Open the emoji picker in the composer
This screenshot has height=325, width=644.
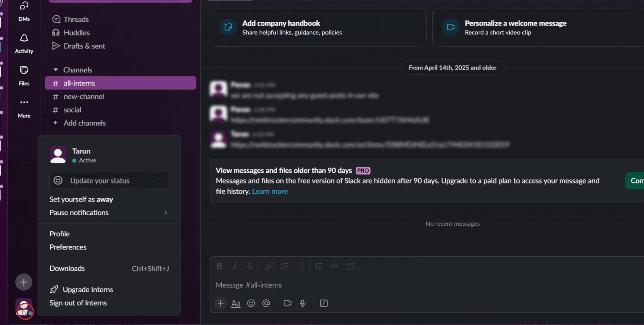[x=251, y=303]
